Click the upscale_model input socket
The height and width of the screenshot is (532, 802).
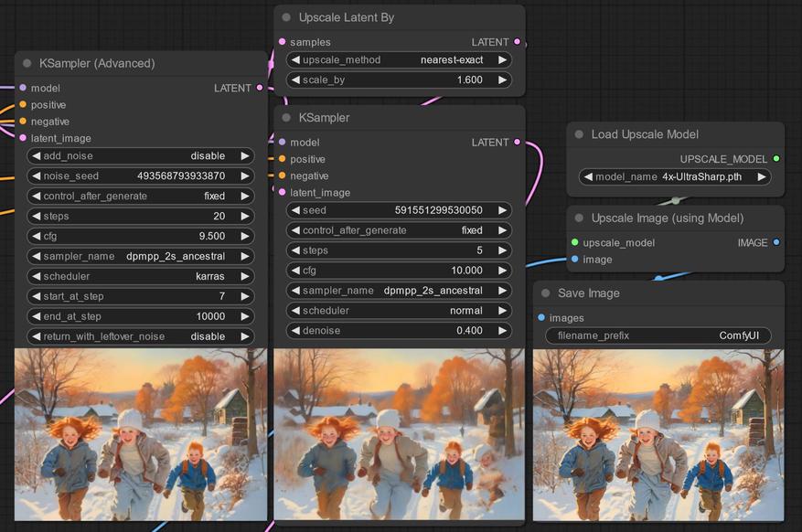[x=575, y=243]
